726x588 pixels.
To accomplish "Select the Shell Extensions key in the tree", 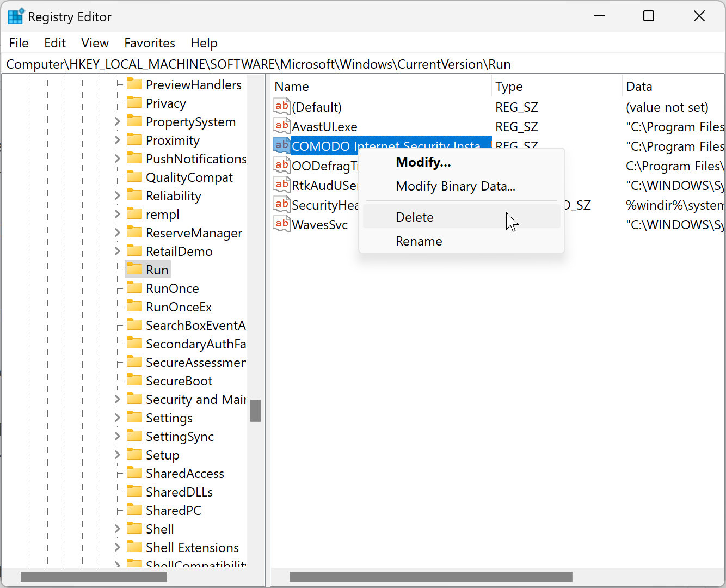I will click(x=192, y=548).
